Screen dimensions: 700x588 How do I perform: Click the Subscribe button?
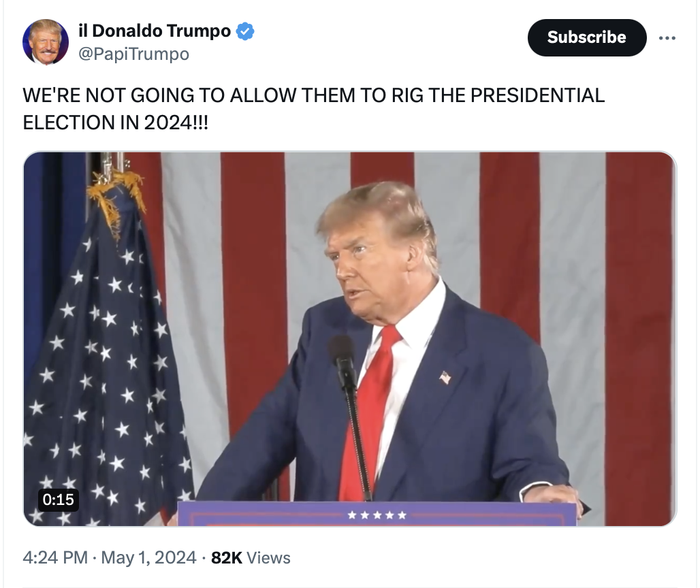pos(586,37)
